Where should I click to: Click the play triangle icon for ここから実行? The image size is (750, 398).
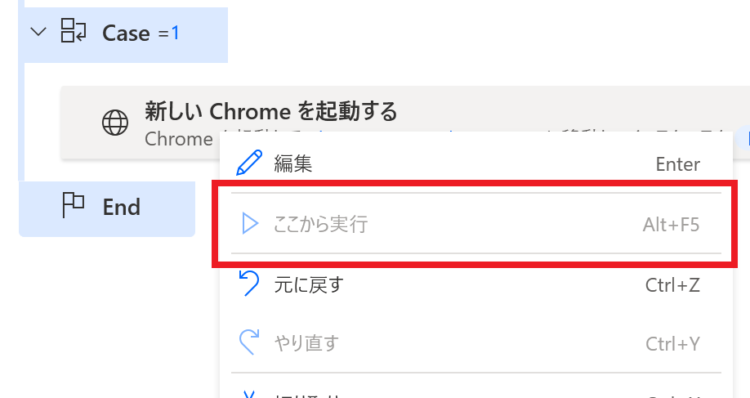pyautogui.click(x=250, y=223)
